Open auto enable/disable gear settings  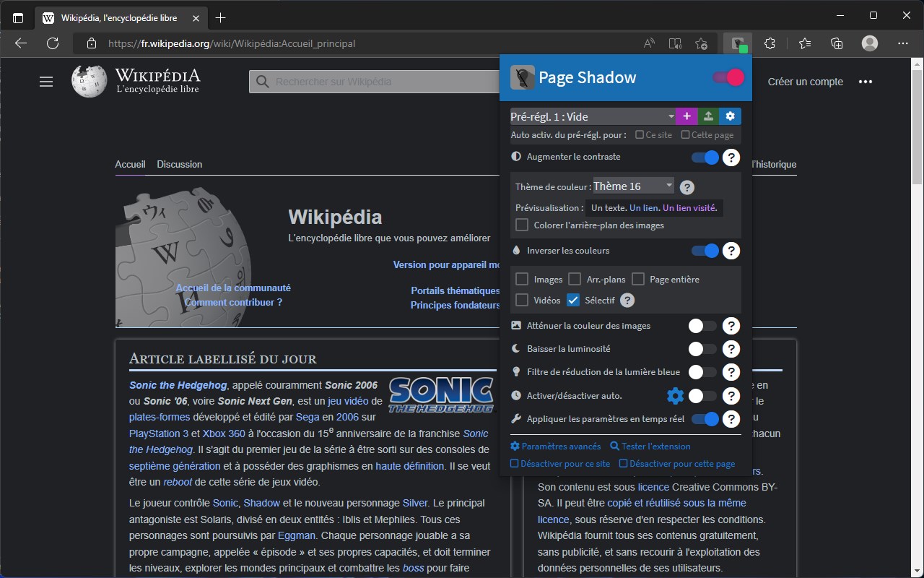(675, 396)
